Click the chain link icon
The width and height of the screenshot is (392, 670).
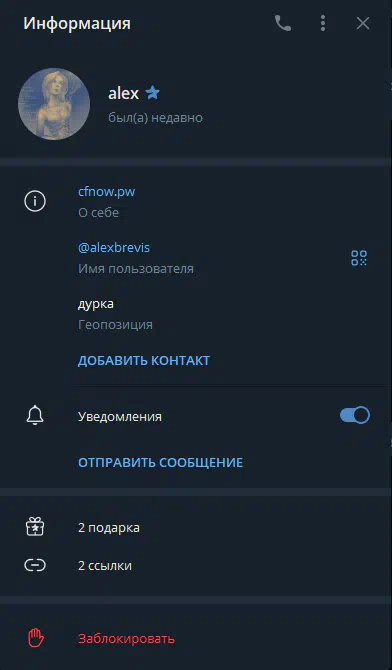(35, 565)
